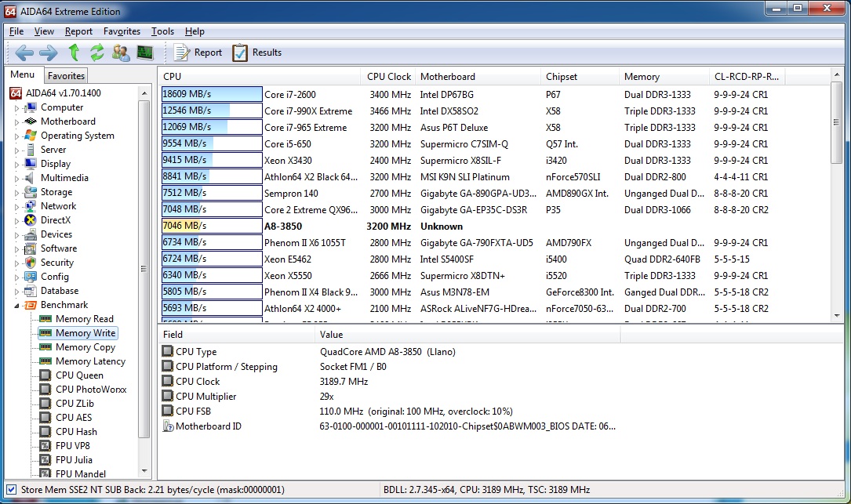Expand the Computer tree node

tap(16, 108)
